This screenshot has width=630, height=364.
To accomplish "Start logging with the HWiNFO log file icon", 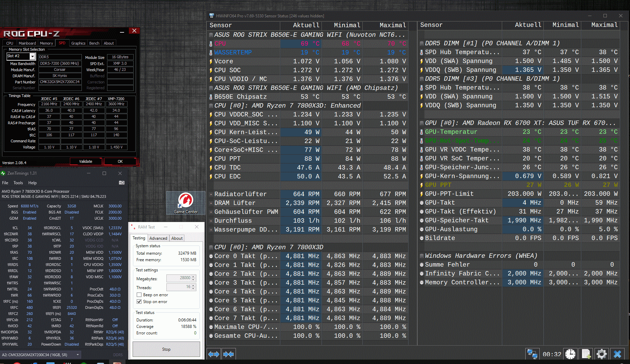I will (x=586, y=354).
